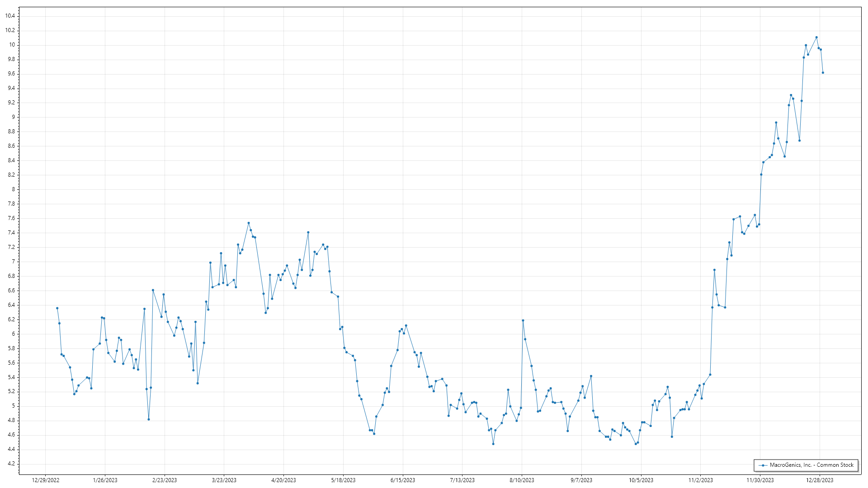868x488 pixels.
Task: Select the 6 y-axis tick label
Action: tap(14, 334)
